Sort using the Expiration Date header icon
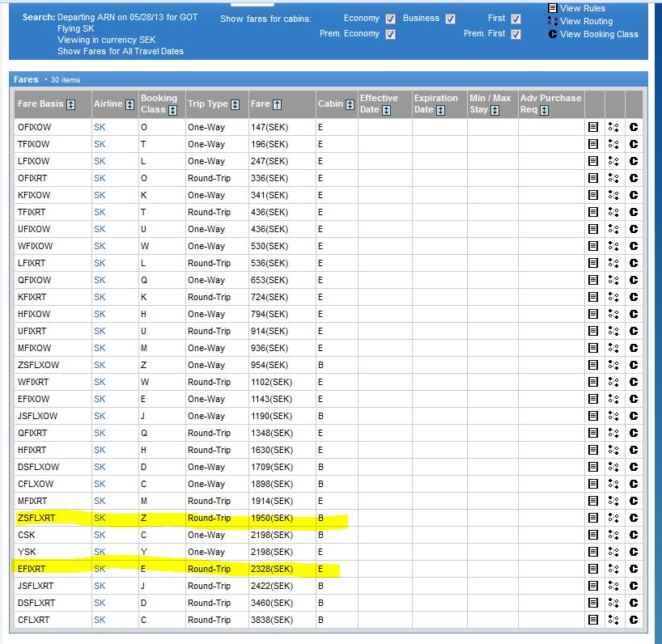The height and width of the screenshot is (644, 662). [x=441, y=110]
